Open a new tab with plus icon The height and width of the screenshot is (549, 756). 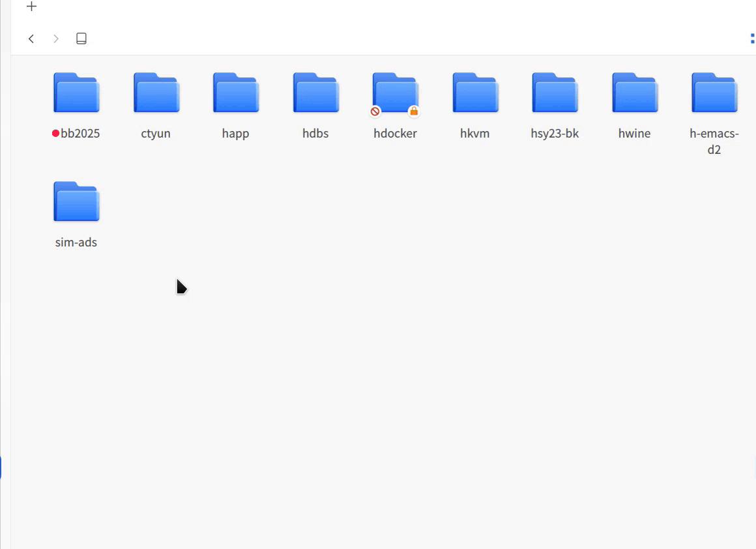click(31, 7)
